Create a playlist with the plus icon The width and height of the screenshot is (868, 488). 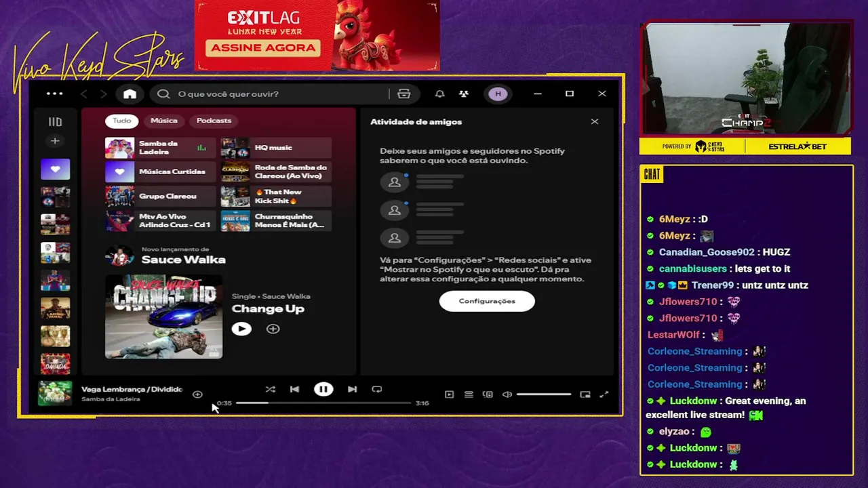tap(55, 141)
